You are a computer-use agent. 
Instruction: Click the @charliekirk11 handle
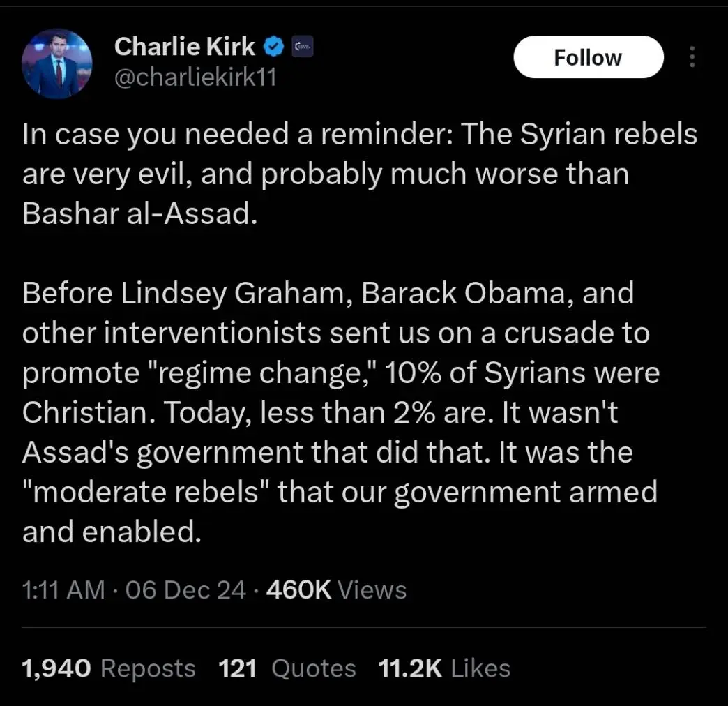click(x=195, y=77)
